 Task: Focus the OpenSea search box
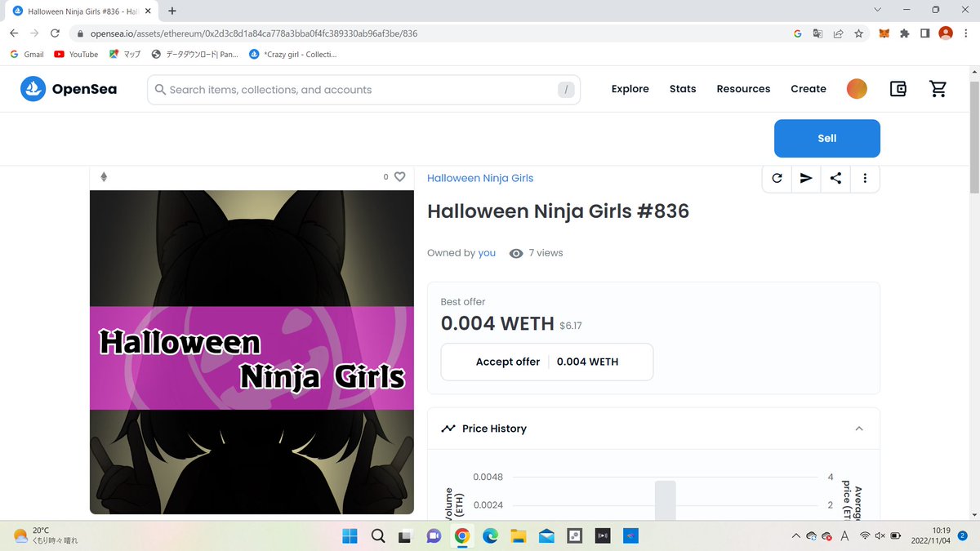pyautogui.click(x=363, y=90)
